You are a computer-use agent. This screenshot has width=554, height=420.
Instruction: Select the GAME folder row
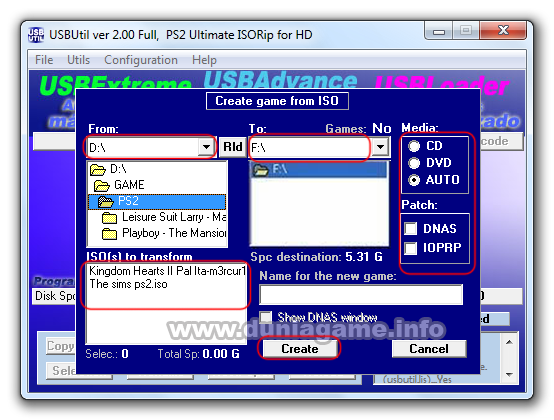(157, 185)
